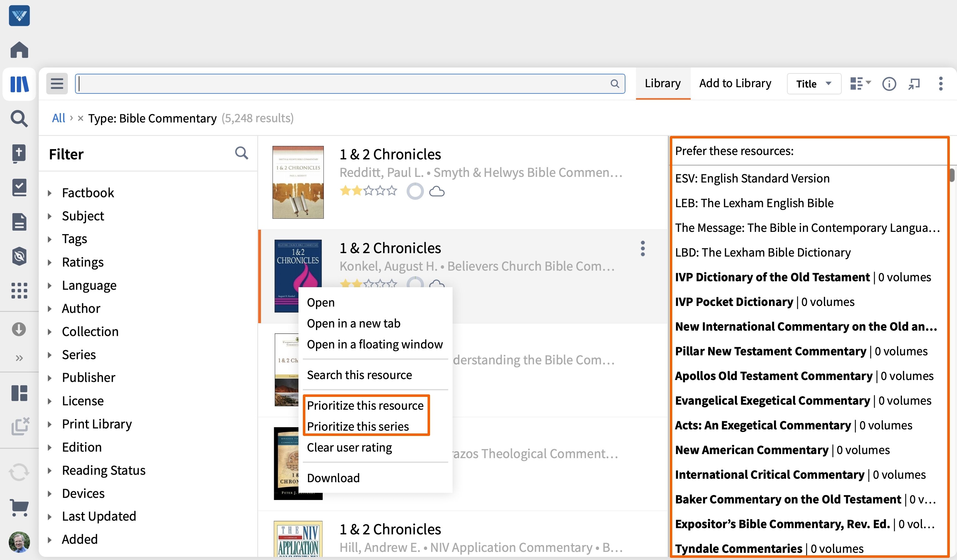Click LBD: The Lexham Bible Dictionary entry
This screenshot has width=957, height=560.
763,252
